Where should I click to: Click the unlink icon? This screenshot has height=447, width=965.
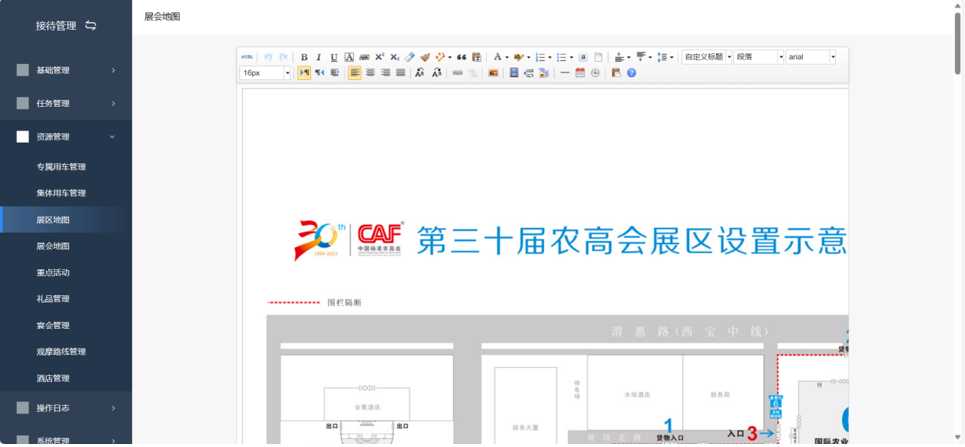tap(473, 73)
